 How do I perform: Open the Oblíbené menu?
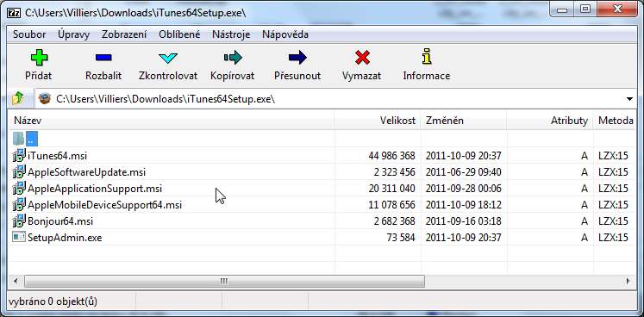[x=179, y=34]
